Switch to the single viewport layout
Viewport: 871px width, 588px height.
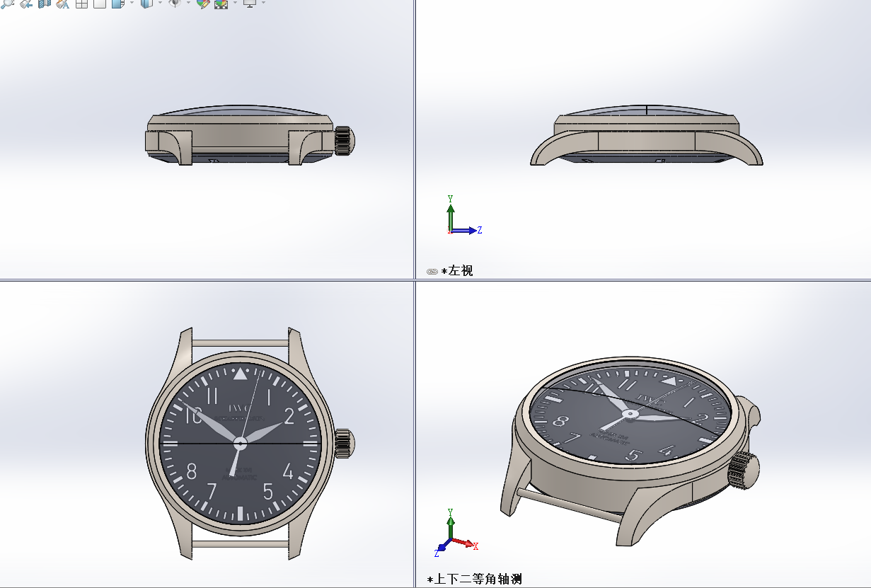point(99,3)
